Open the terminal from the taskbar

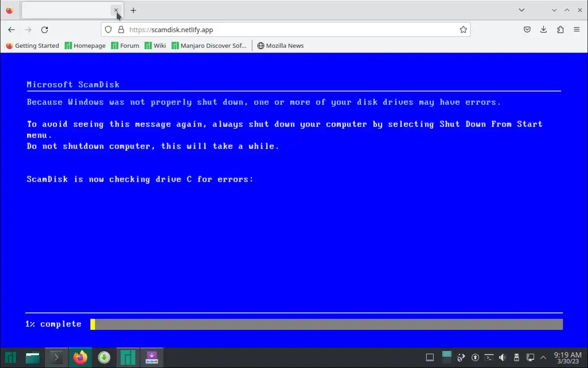pyautogui.click(x=56, y=357)
